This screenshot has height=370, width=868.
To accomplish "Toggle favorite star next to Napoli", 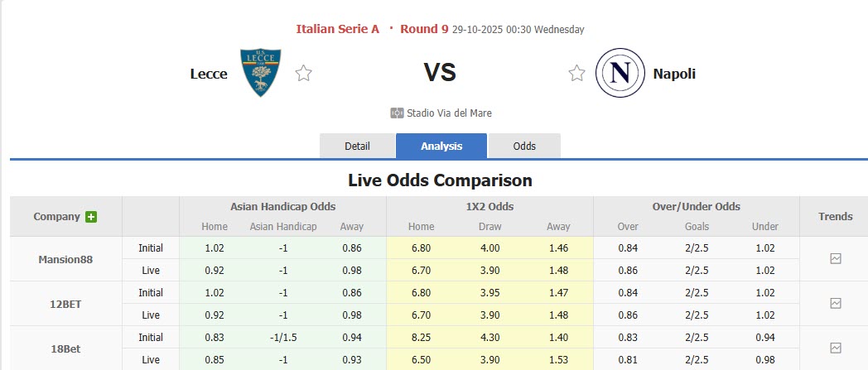I will pyautogui.click(x=576, y=74).
